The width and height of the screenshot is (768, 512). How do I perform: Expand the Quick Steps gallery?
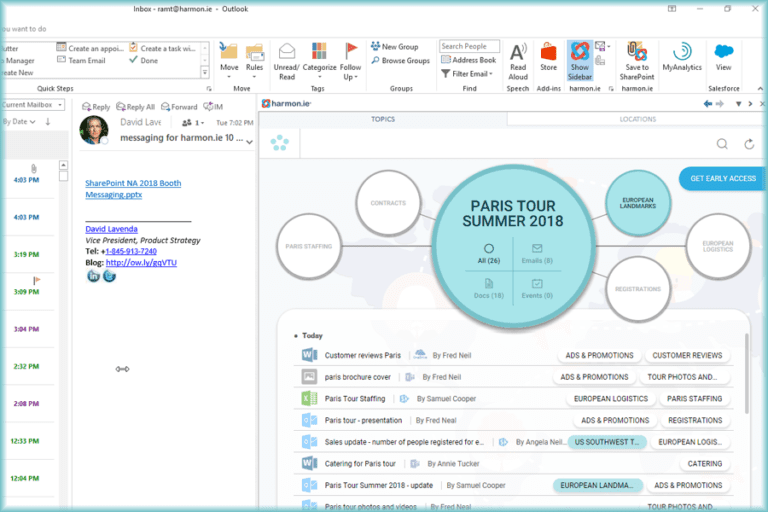click(x=205, y=73)
